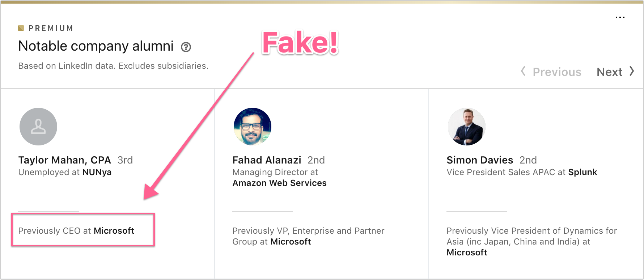Click the gold Premium badge icon

click(x=21, y=28)
